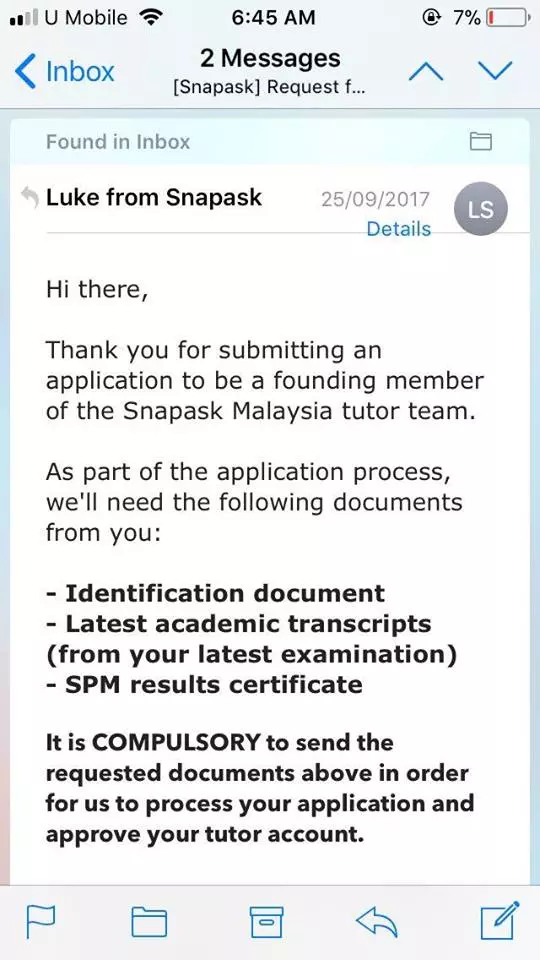The height and width of the screenshot is (960, 540).
Task: Compose a new email
Action: [500, 920]
